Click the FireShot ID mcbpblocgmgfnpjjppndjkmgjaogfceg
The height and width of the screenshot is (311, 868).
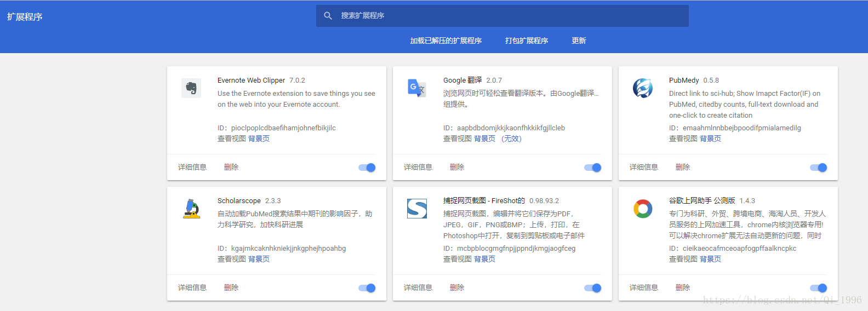[x=516, y=248]
